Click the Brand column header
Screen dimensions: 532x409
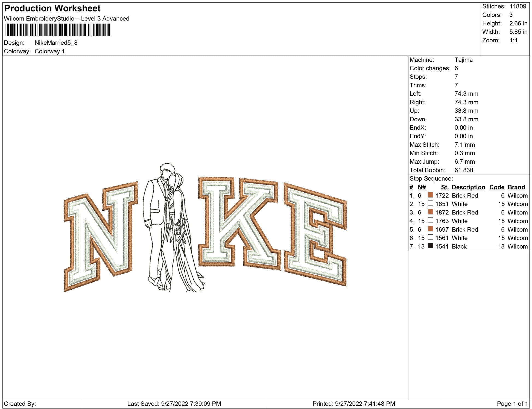pos(516,187)
